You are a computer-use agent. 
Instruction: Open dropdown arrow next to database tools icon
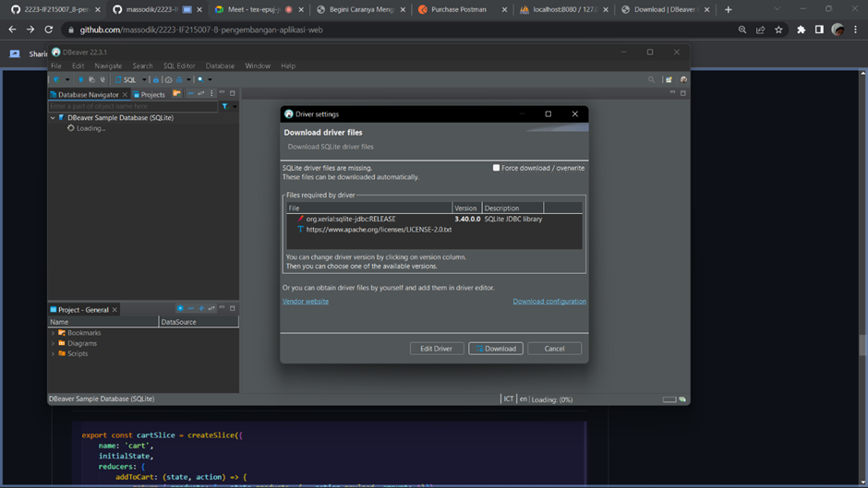point(188,79)
